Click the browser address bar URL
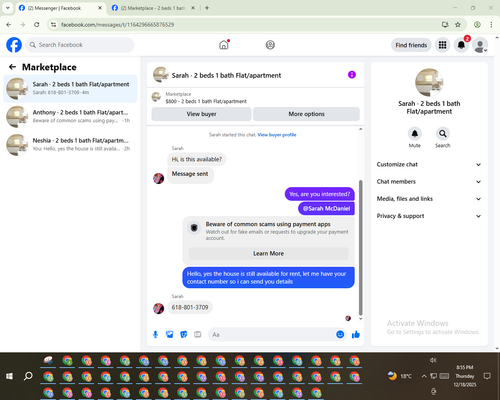Viewport: 500px width, 400px height. [x=117, y=25]
